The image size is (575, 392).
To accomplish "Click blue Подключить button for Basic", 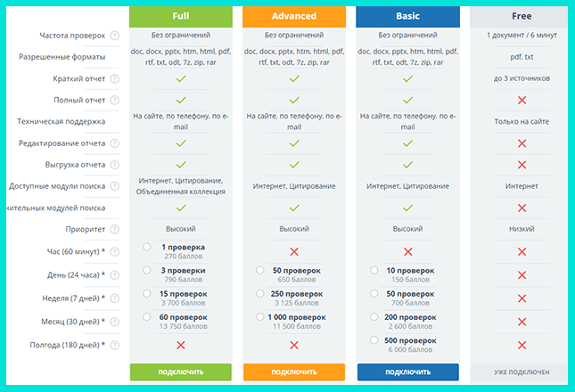I will (x=407, y=372).
